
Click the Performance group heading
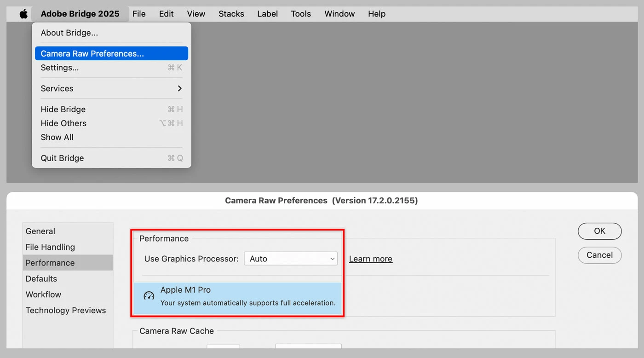(164, 238)
